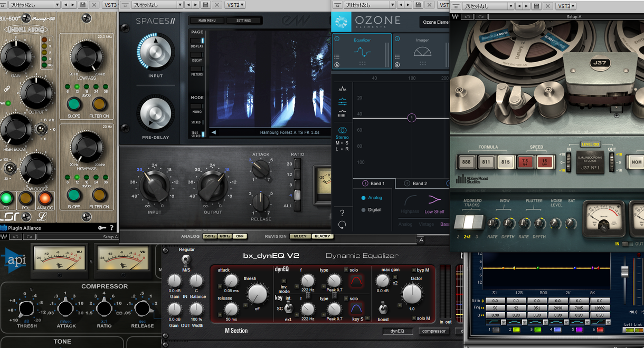The height and width of the screenshot is (348, 644).
Task: Click the Lindell LOWPASS FILTER ON button
Action: click(x=100, y=104)
